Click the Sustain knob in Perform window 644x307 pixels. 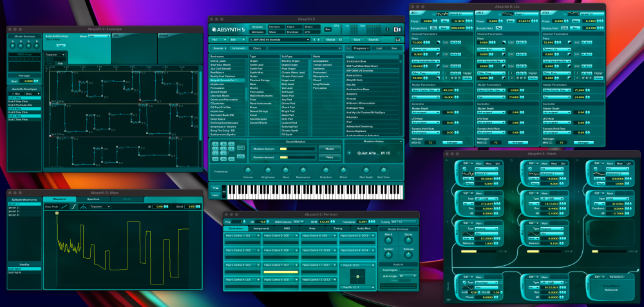point(388,254)
